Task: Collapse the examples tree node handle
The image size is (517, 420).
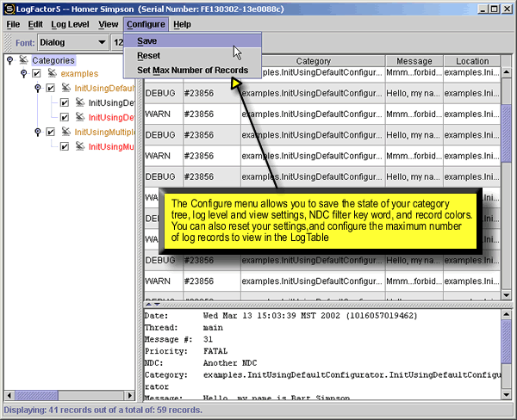Action: click(x=23, y=74)
